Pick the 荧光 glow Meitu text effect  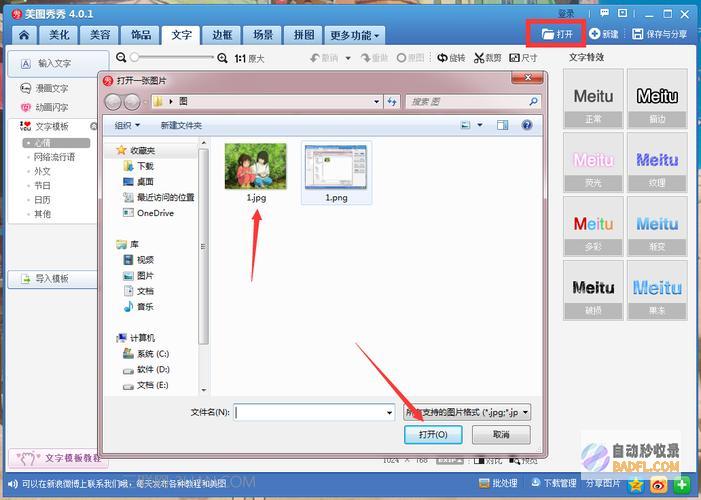pyautogui.click(x=593, y=163)
